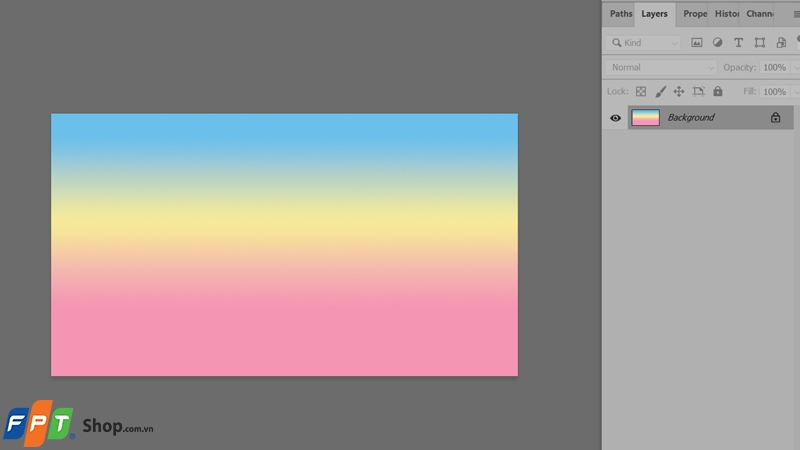Viewport: 800px width, 450px height.
Task: Filter layers by pixel layers icon
Action: click(696, 43)
